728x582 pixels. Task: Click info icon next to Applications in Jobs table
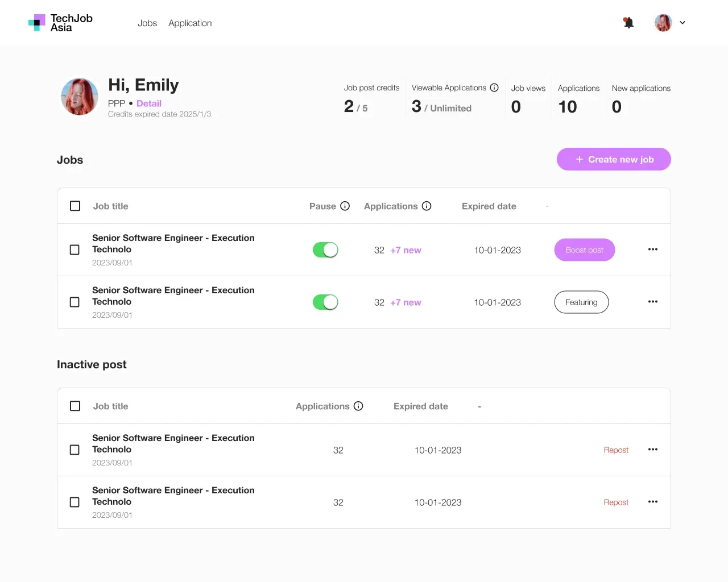click(x=427, y=206)
